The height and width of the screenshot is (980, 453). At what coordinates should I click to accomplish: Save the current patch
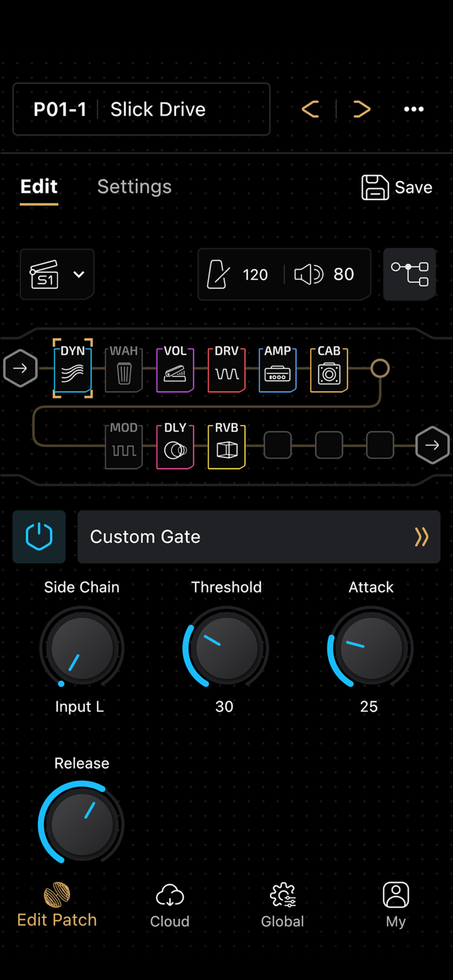[397, 188]
